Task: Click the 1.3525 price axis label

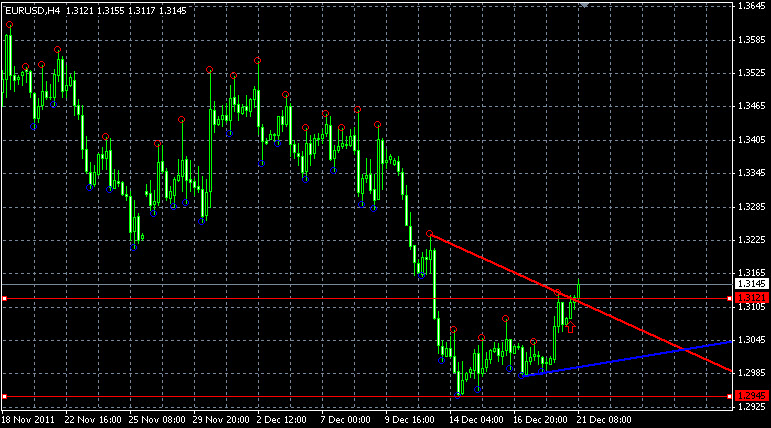Action: (x=752, y=73)
